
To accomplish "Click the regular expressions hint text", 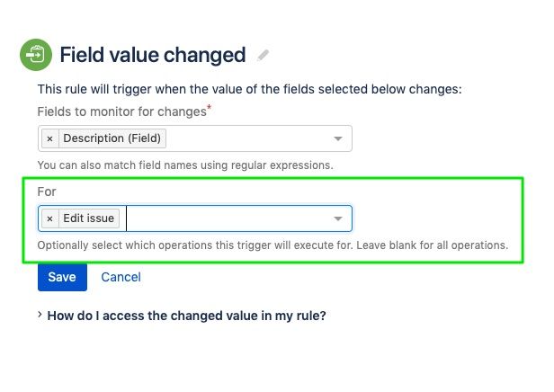I will 185,165.
